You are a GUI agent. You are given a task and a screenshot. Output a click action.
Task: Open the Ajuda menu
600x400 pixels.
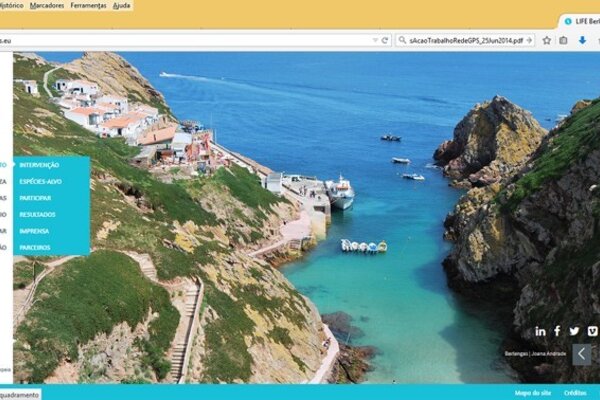tap(122, 6)
